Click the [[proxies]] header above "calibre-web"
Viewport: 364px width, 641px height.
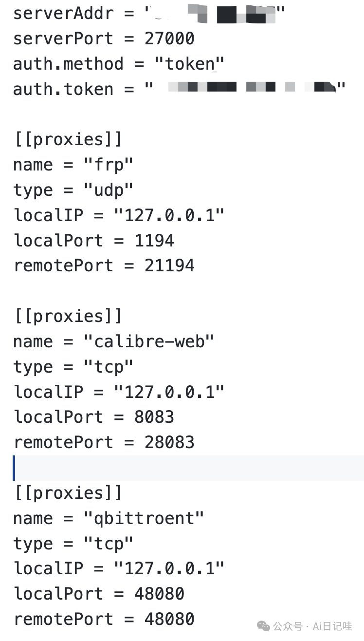click(68, 317)
